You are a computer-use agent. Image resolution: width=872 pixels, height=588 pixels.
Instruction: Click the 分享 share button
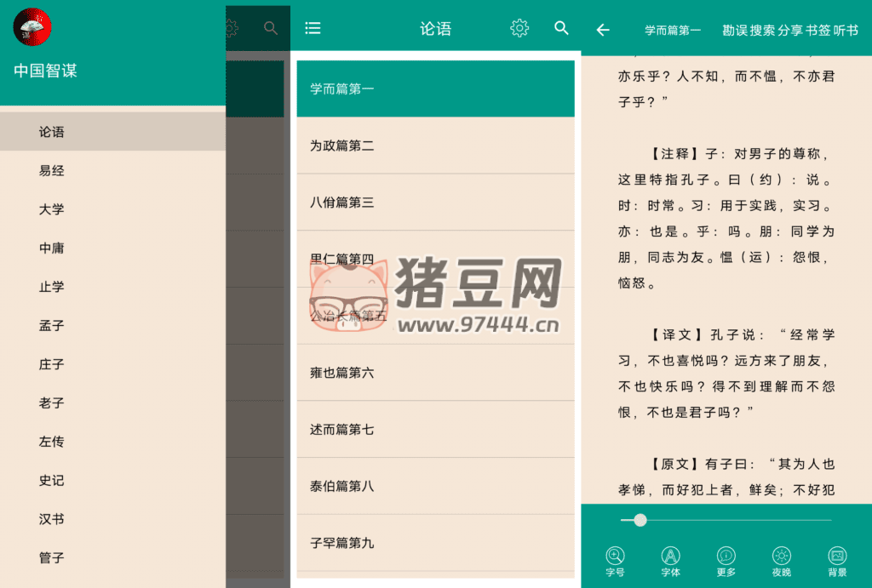(791, 30)
